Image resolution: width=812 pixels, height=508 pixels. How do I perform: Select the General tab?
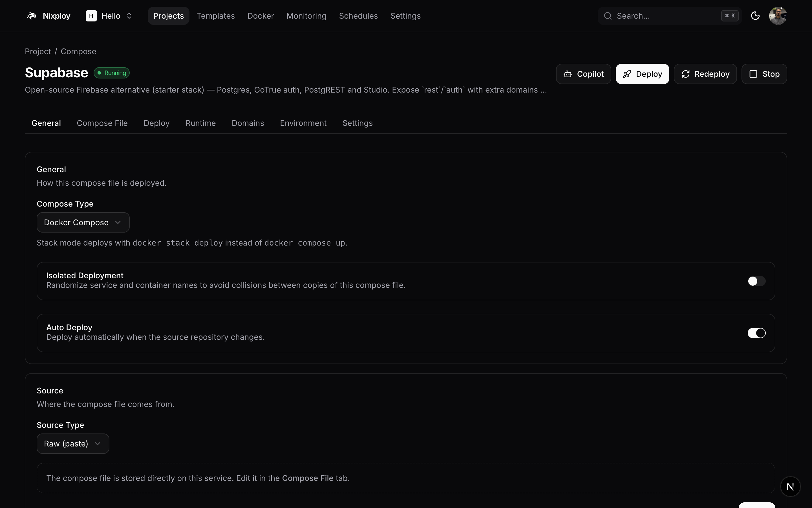click(46, 123)
